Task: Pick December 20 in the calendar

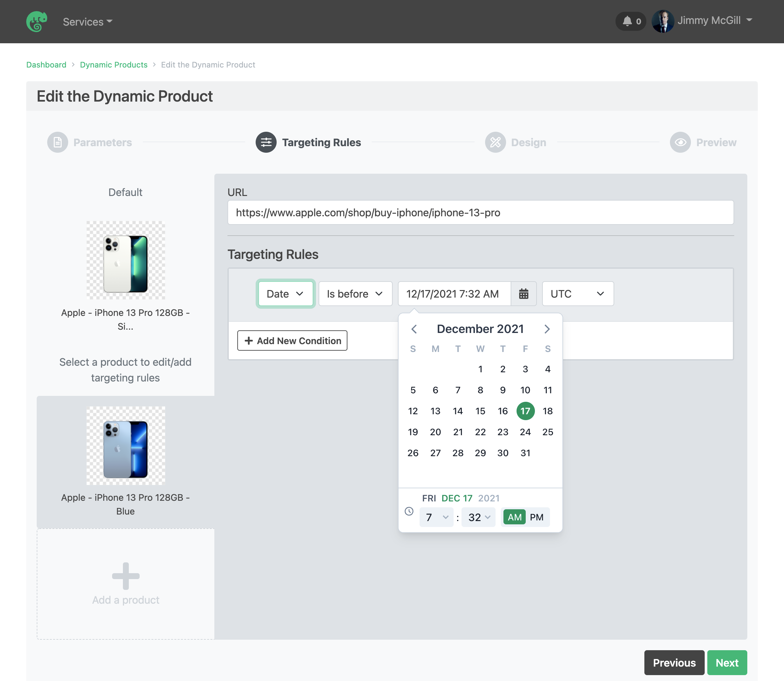Action: 436,432
